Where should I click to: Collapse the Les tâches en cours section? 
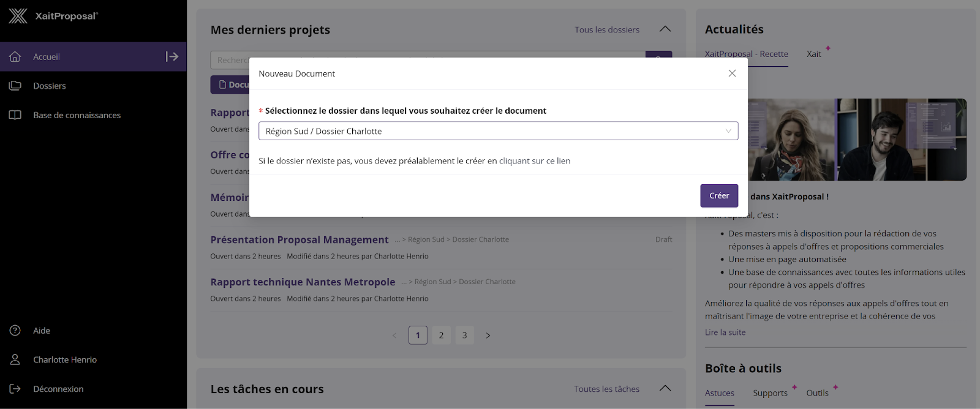coord(665,389)
